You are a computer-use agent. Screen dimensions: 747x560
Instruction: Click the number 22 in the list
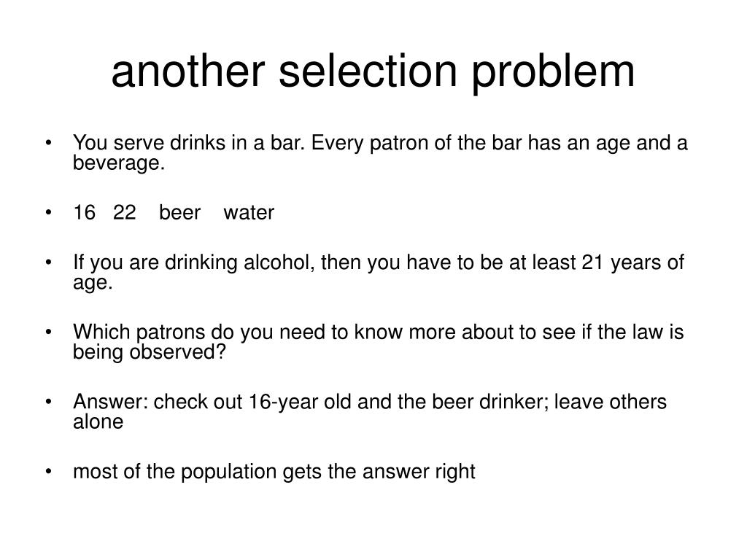click(125, 212)
